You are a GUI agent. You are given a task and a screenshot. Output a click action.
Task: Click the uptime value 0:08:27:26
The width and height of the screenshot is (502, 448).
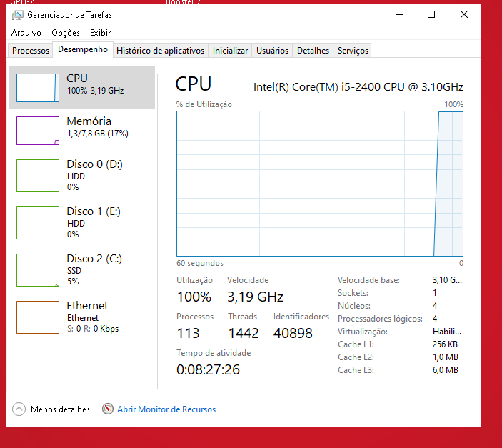click(208, 370)
